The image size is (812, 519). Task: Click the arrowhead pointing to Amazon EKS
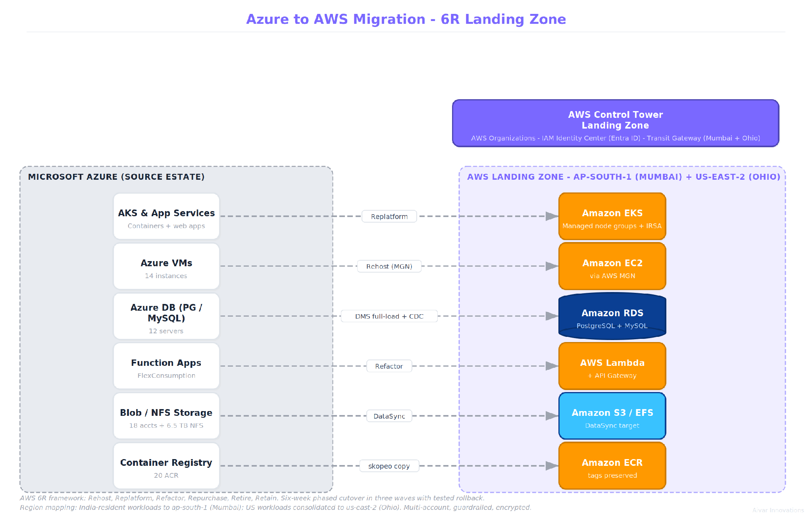coord(552,216)
